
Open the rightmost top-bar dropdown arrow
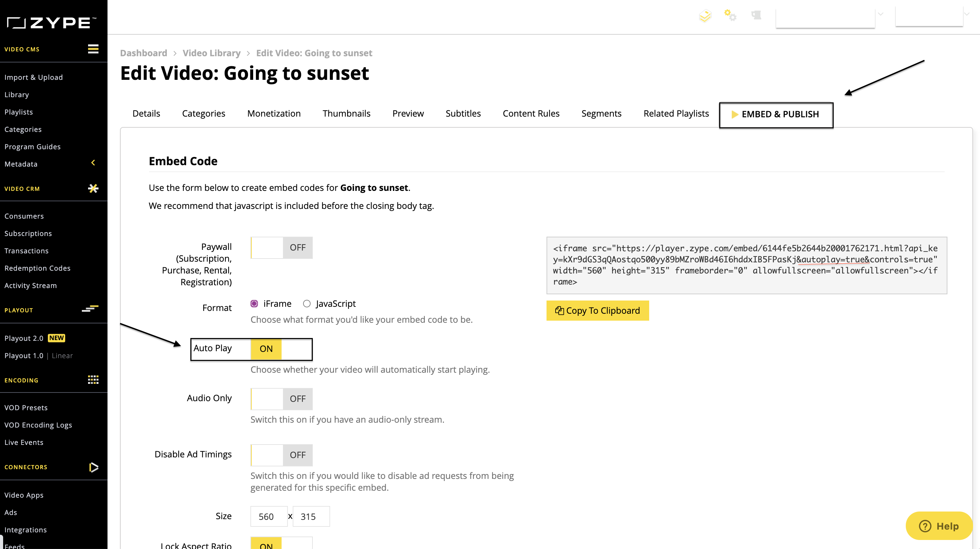click(967, 14)
